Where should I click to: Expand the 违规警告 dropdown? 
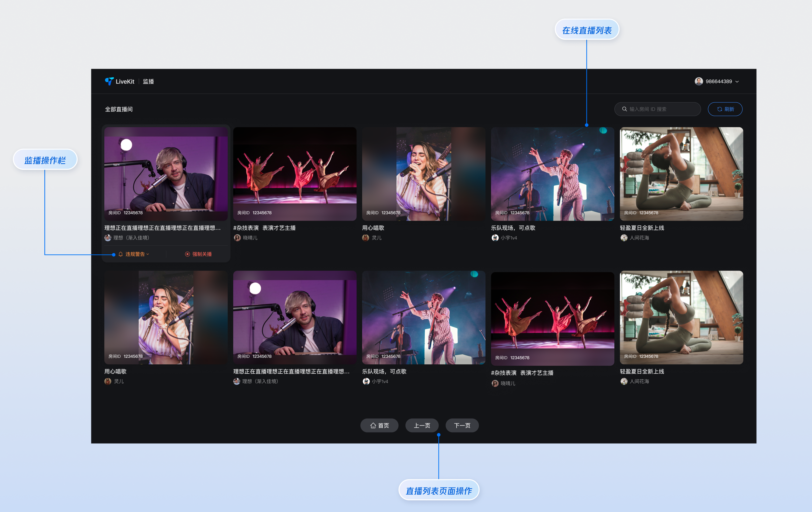click(x=148, y=254)
